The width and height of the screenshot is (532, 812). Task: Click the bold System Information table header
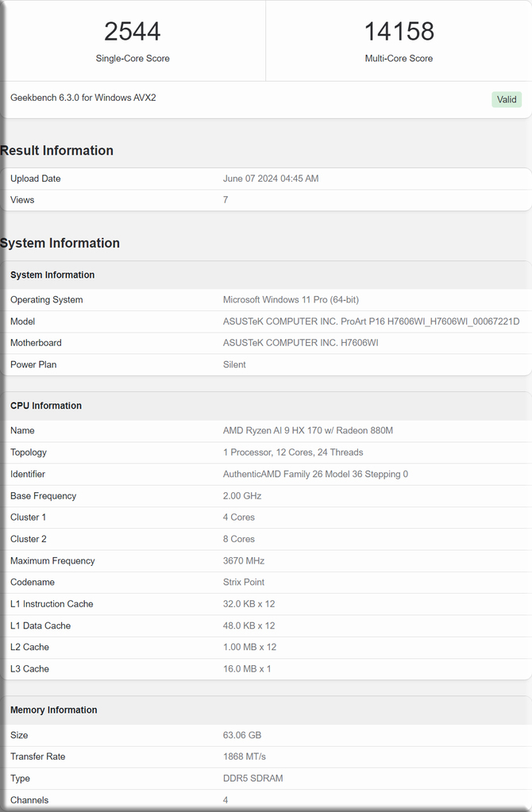tap(52, 275)
